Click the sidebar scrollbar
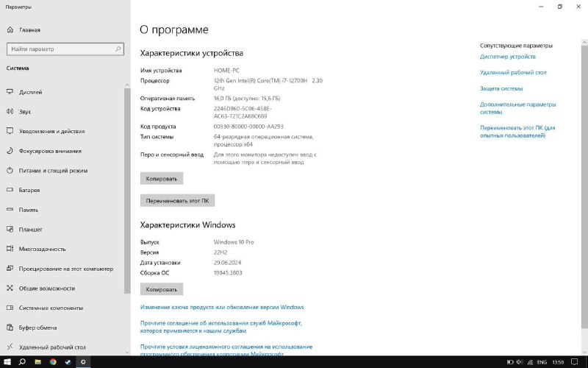This screenshot has width=588, height=368. pyautogui.click(x=127, y=191)
